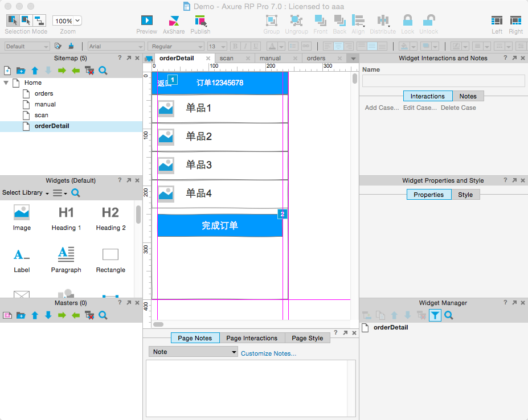Search the Sitemap pages
Image resolution: width=528 pixels, height=420 pixels.
(103, 71)
